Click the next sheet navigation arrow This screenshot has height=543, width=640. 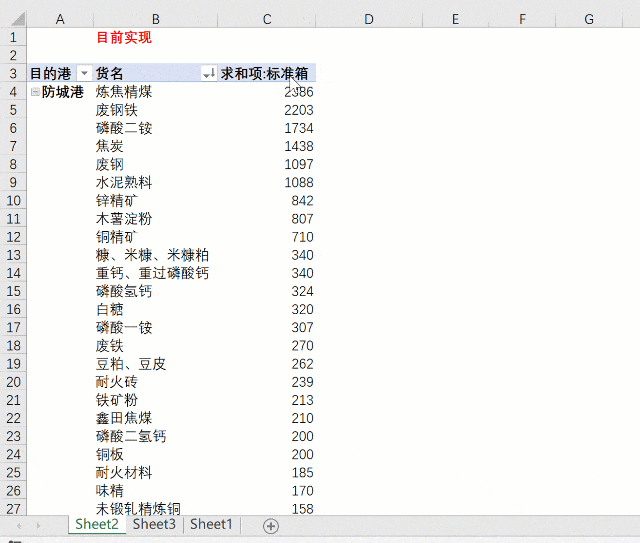click(x=39, y=525)
